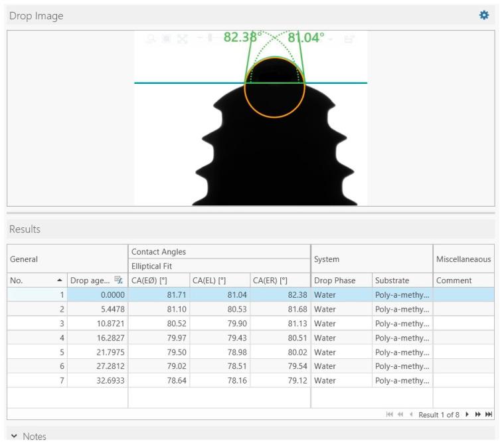Click the faded dropdown arrow on image toolbar
504x444 pixels.
point(331,39)
